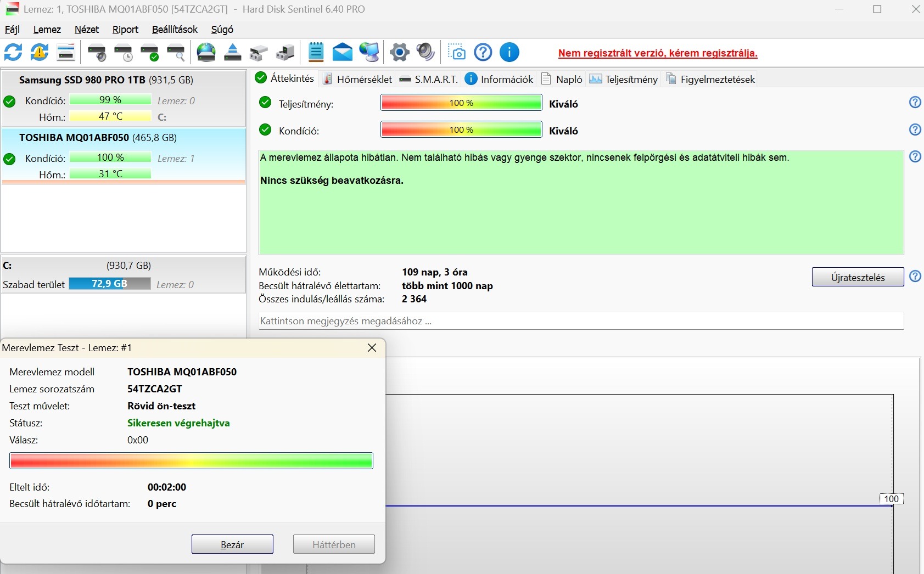
Task: Click the disk panel window toolbar icon
Action: (x=66, y=53)
